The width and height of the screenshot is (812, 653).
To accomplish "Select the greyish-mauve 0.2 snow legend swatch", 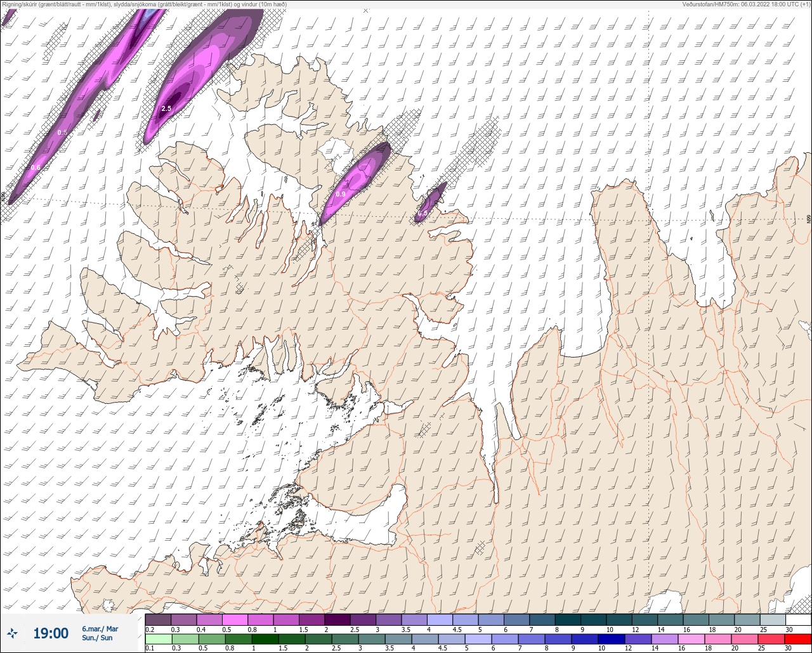I will tap(158, 619).
